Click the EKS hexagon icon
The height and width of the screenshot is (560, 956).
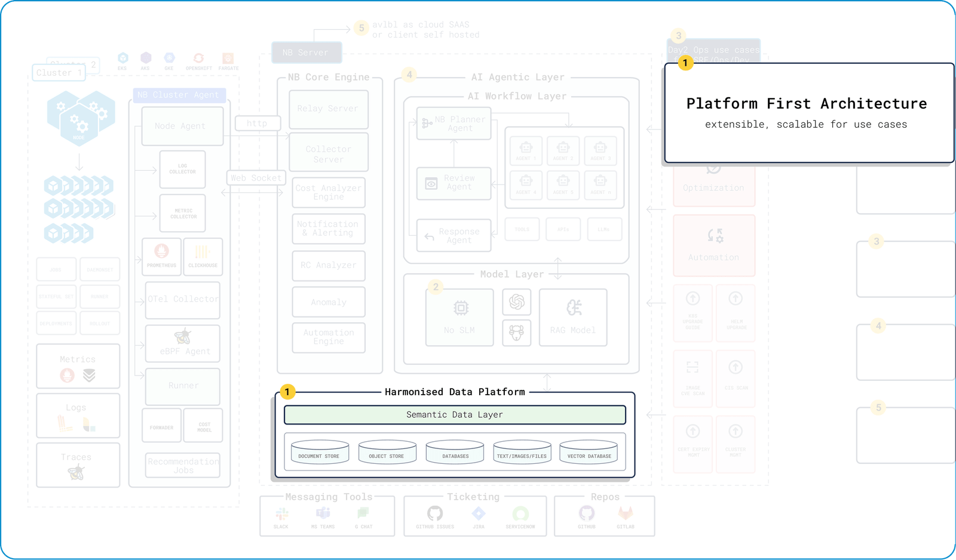pos(122,58)
